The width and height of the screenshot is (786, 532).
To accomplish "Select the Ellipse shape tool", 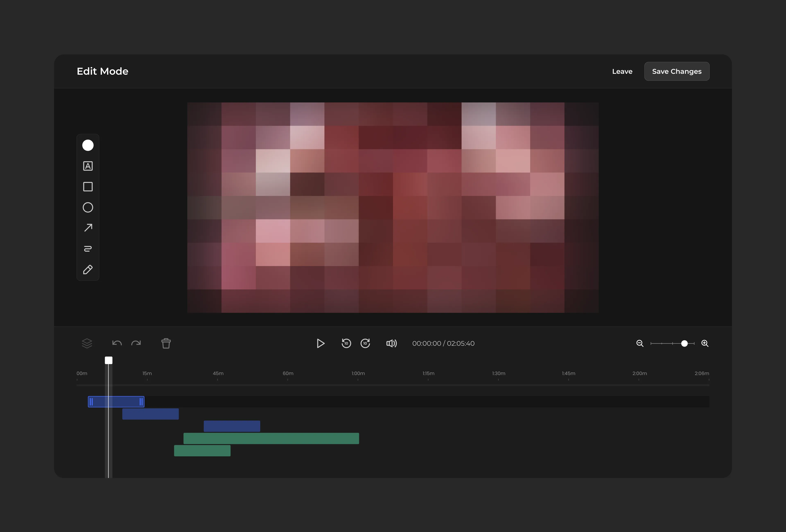I will [x=88, y=207].
